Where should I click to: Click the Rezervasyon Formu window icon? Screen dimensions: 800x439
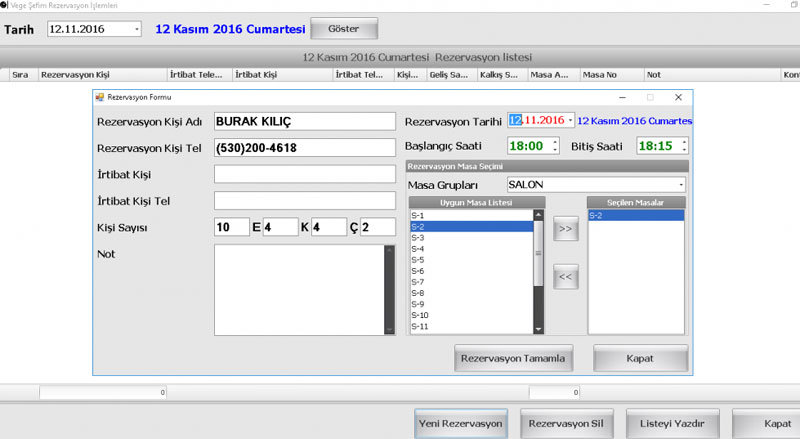click(x=100, y=97)
